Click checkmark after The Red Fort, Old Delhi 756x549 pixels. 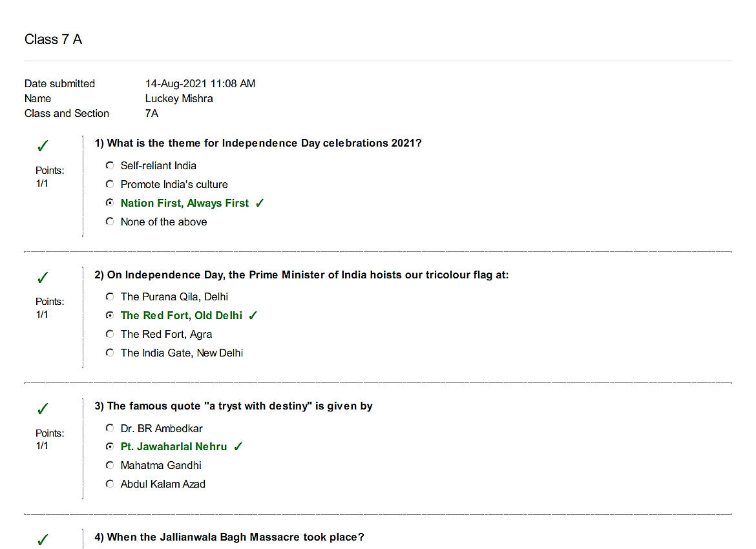[253, 315]
